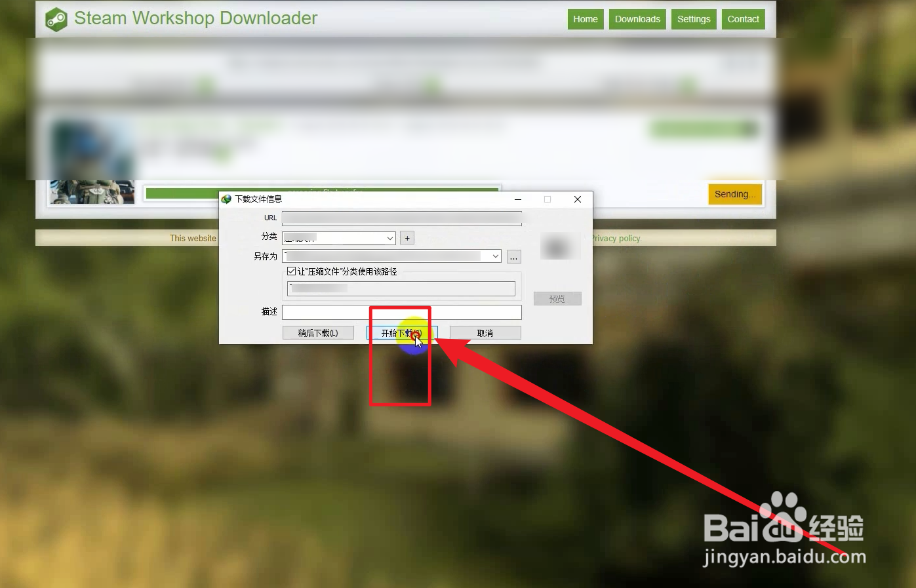Click the Start Download (开始下载) button

pos(402,333)
